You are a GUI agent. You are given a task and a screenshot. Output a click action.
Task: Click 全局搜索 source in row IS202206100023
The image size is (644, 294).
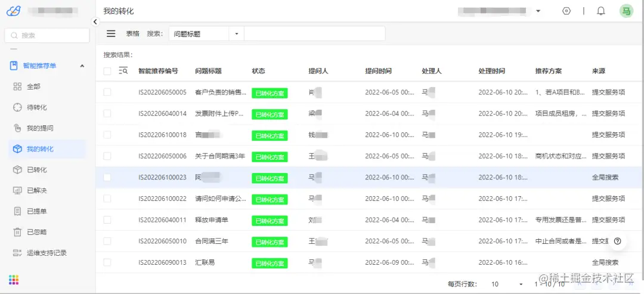click(x=605, y=177)
